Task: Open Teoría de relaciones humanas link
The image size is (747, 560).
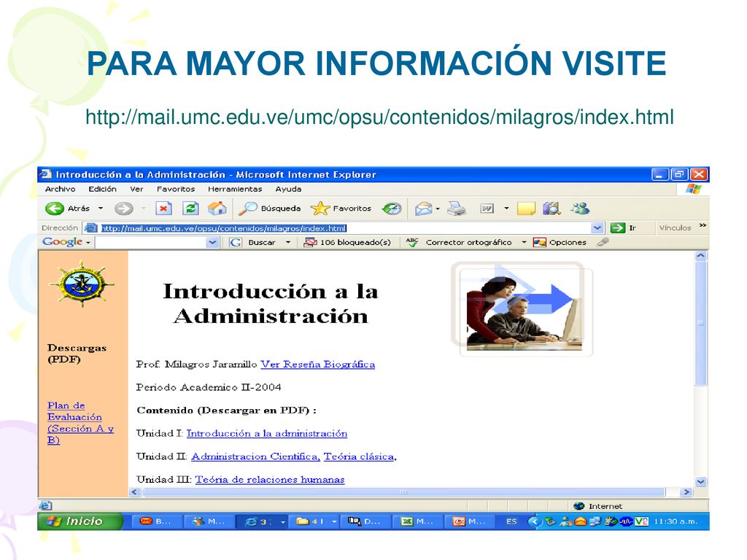Action: (270, 480)
